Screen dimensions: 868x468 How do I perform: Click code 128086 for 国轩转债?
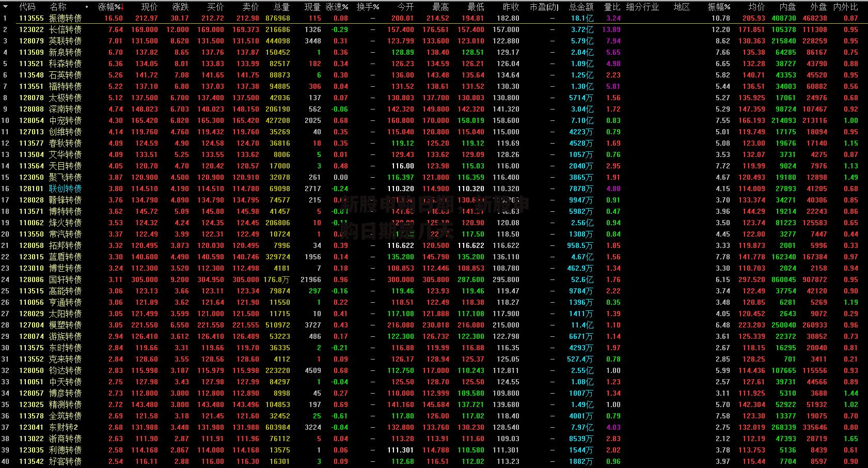[31, 279]
